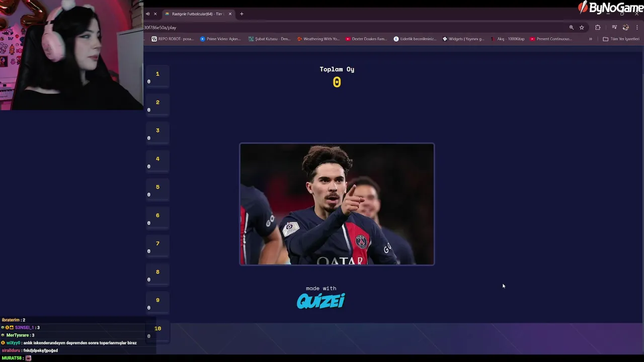Click chat username S3NSEI_1
644x362 pixels.
coord(24,328)
